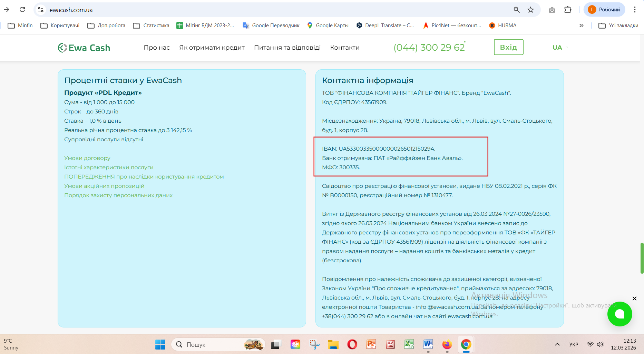The height and width of the screenshot is (354, 644).
Task: Open the red chart app taskbar icon
Action: (x=390, y=344)
